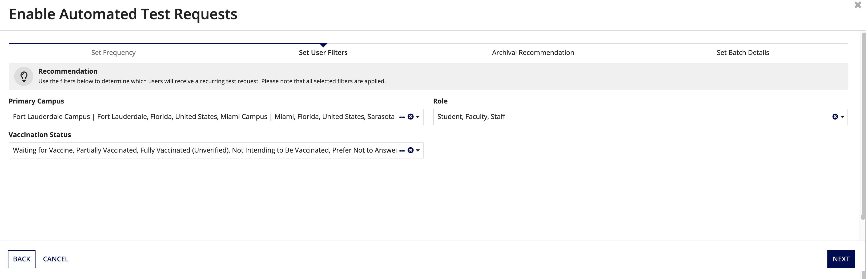
Task: Click the lightbulb Recommendation icon
Action: coord(23,76)
